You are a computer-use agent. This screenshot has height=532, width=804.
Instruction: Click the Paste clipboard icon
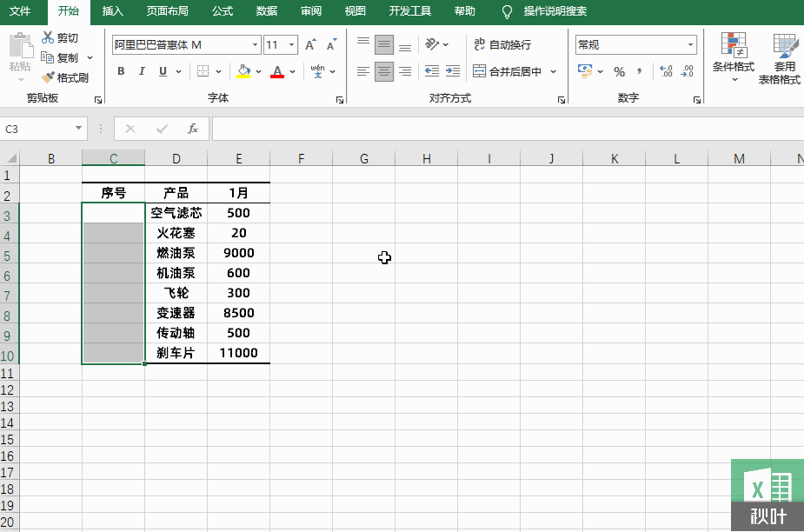(x=21, y=44)
